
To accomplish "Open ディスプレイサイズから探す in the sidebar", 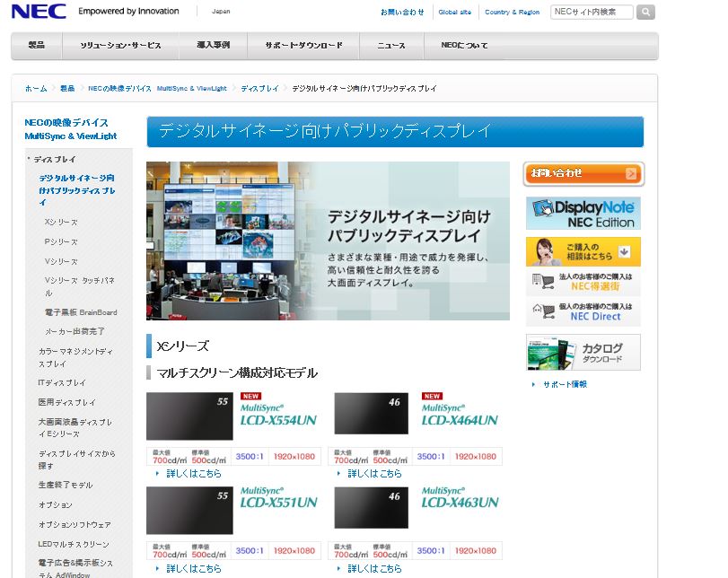I will pos(77,460).
